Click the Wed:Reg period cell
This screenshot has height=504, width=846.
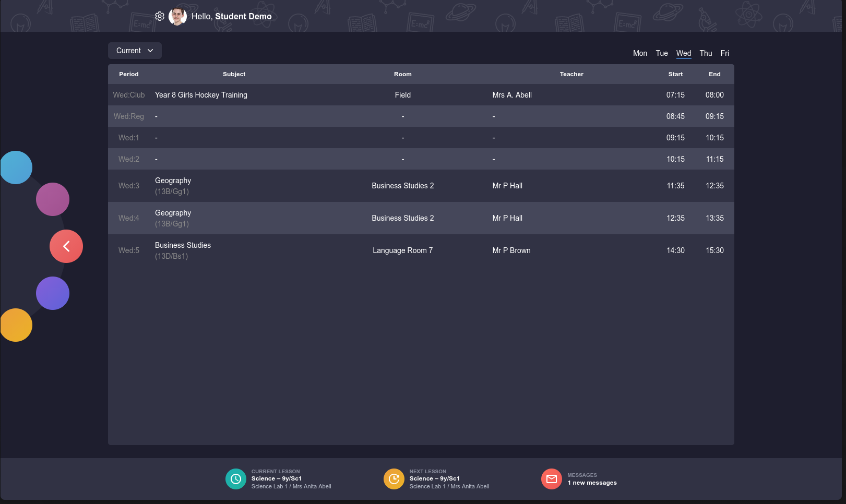(129, 116)
